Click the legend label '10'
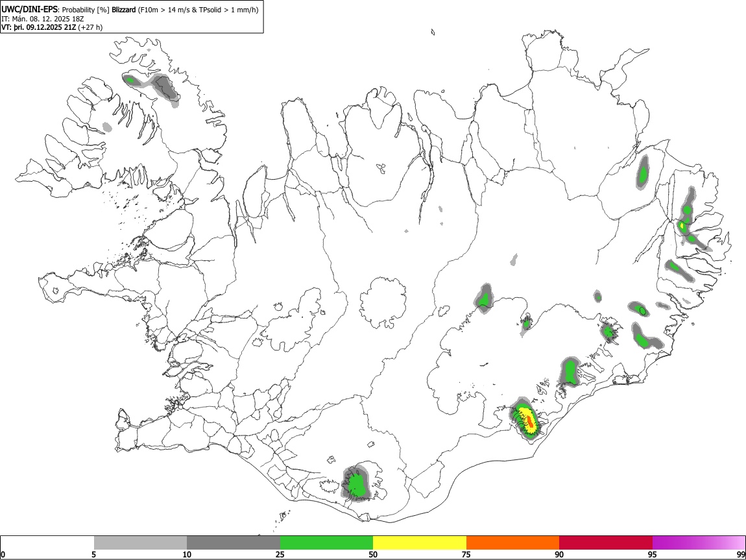 [187, 554]
